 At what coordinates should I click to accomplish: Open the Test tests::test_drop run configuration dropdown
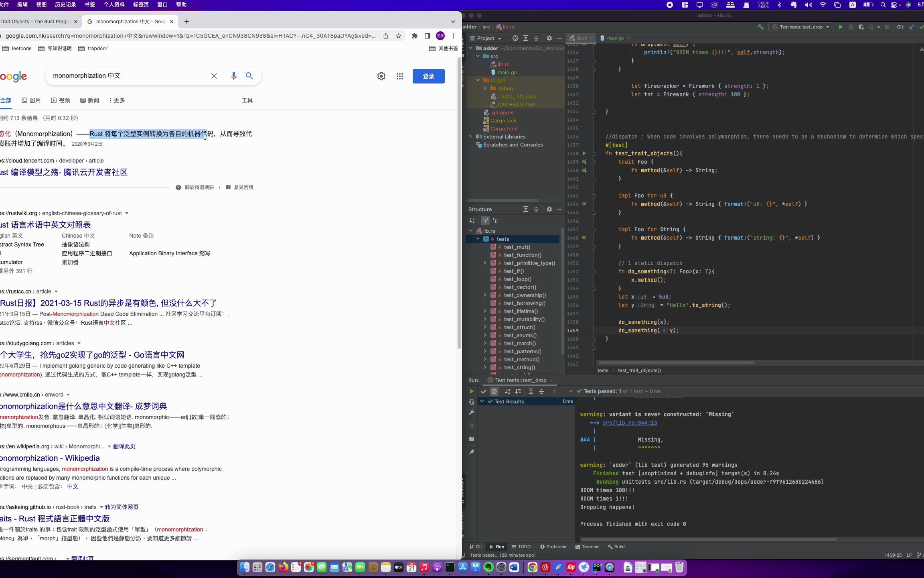click(x=801, y=27)
